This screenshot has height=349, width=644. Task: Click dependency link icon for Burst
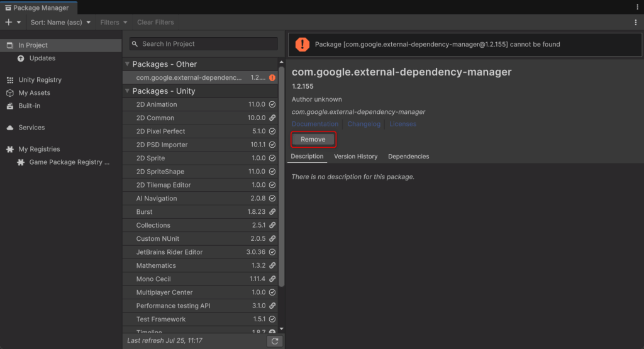click(272, 212)
